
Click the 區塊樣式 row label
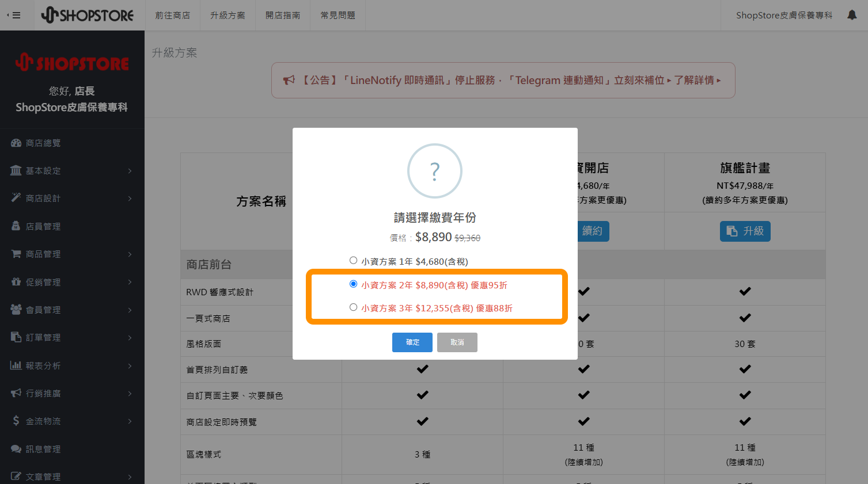(204, 455)
